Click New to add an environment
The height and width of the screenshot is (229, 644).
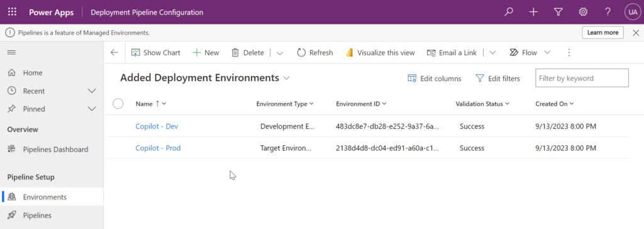click(206, 53)
